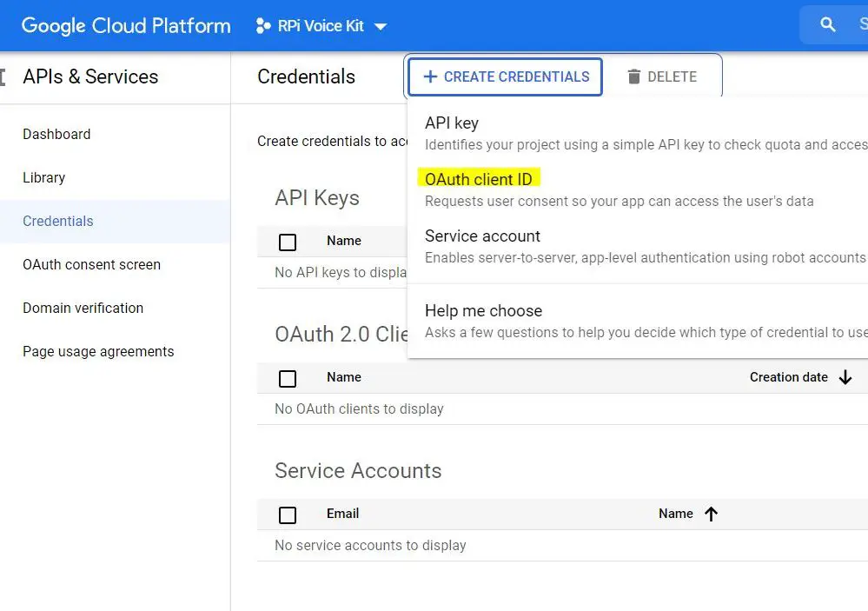
Task: Click 'Enables server-to-server' description text
Action: 646,257
